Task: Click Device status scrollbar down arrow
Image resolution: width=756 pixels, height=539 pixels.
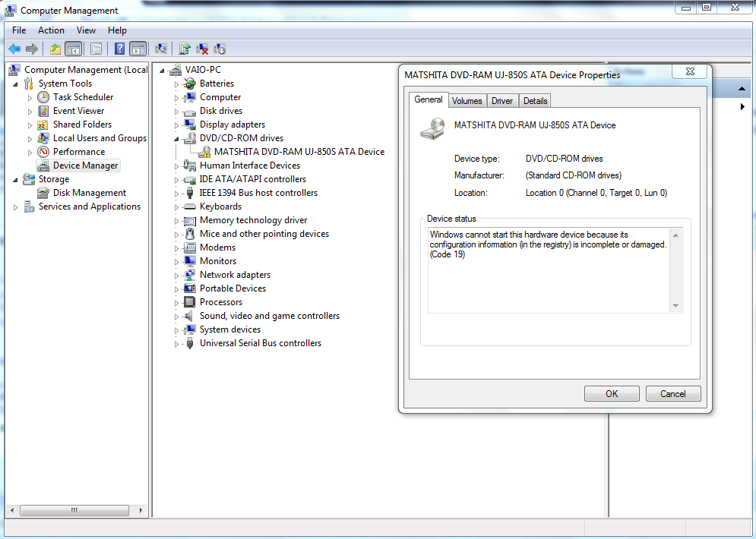Action: [675, 306]
